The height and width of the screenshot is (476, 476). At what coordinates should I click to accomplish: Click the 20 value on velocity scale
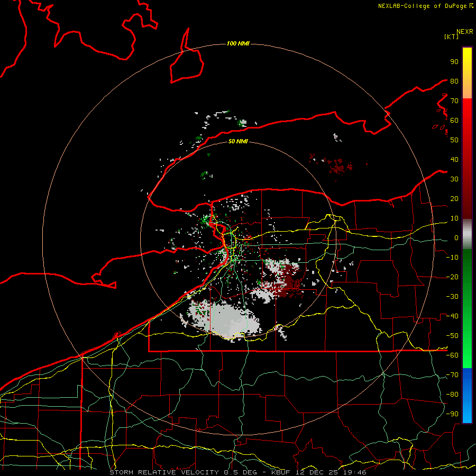coord(454,199)
